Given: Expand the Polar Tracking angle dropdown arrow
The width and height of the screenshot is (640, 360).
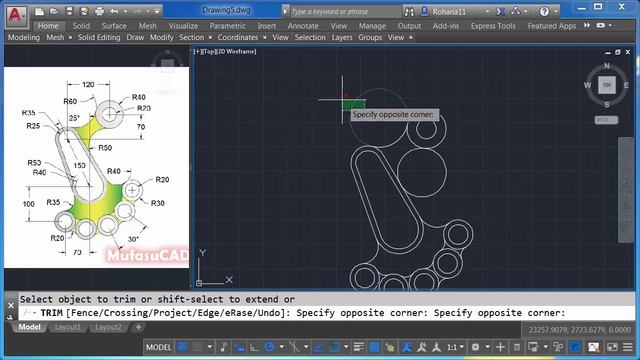Looking at the screenshot, I should [281, 347].
